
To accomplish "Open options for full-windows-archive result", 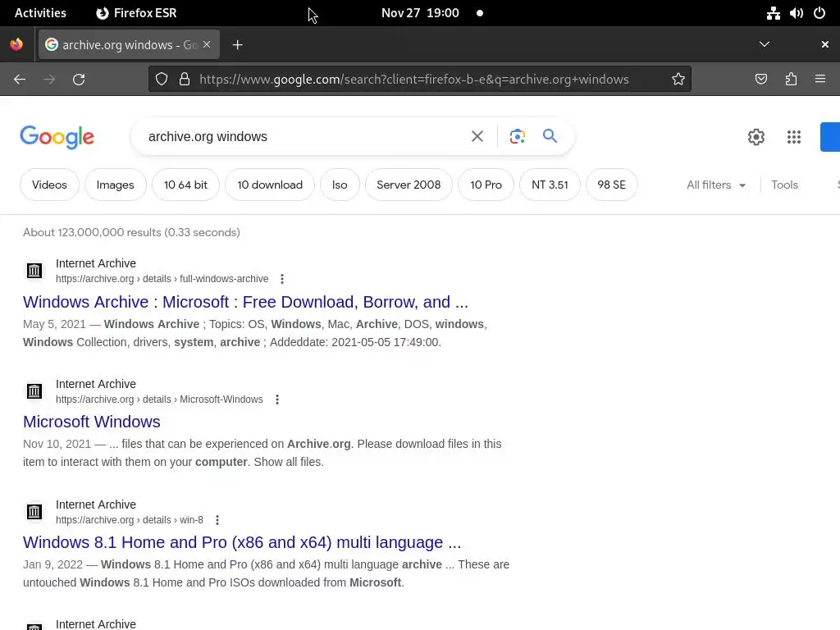I will pos(282,279).
